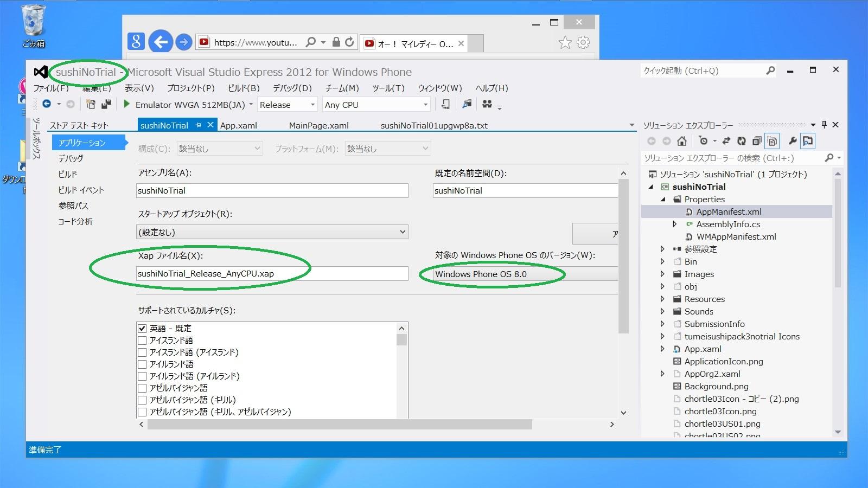Collapse the Properties folder node
868x488 pixels.
pos(662,199)
